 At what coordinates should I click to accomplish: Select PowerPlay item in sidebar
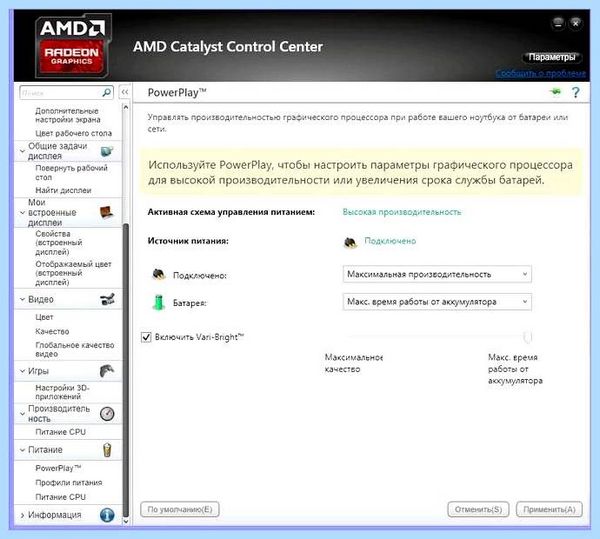58,468
